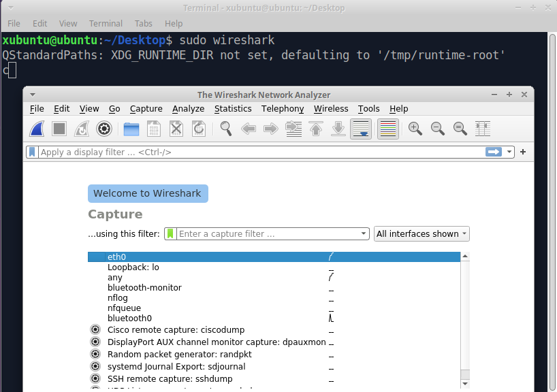The width and height of the screenshot is (557, 392).
Task: Find a packet magnifier icon
Action: click(226, 129)
